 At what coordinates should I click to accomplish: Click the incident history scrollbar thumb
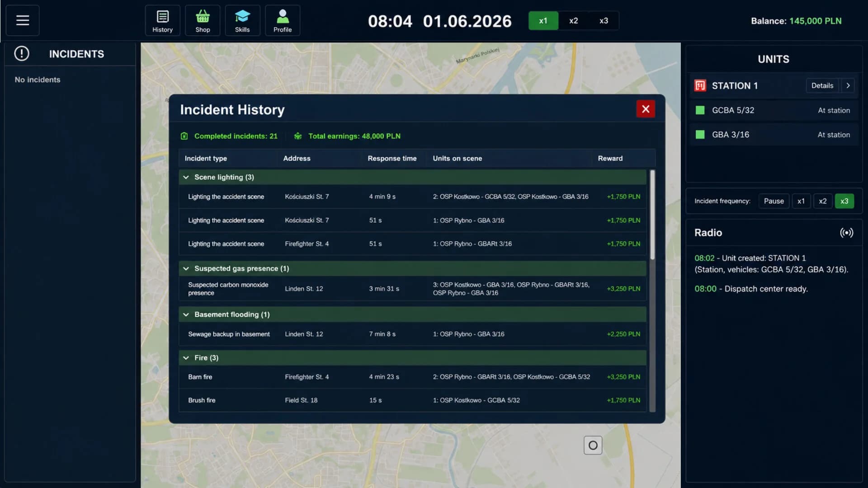click(652, 215)
